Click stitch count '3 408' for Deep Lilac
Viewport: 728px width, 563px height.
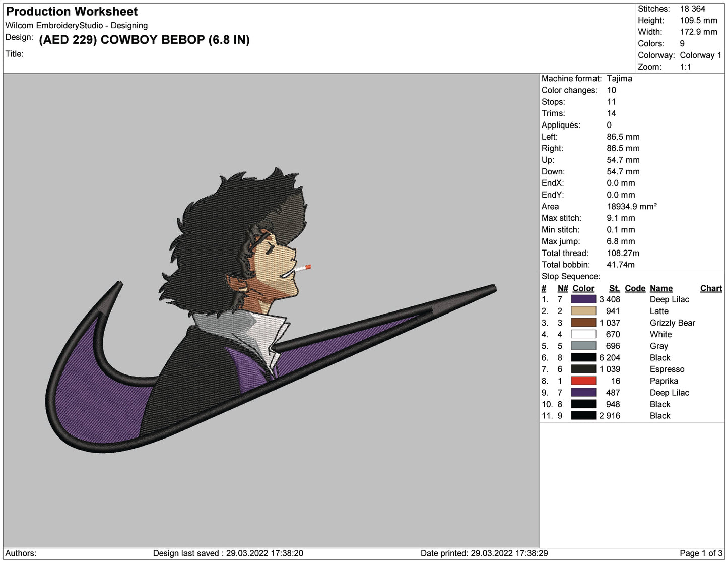point(610,299)
